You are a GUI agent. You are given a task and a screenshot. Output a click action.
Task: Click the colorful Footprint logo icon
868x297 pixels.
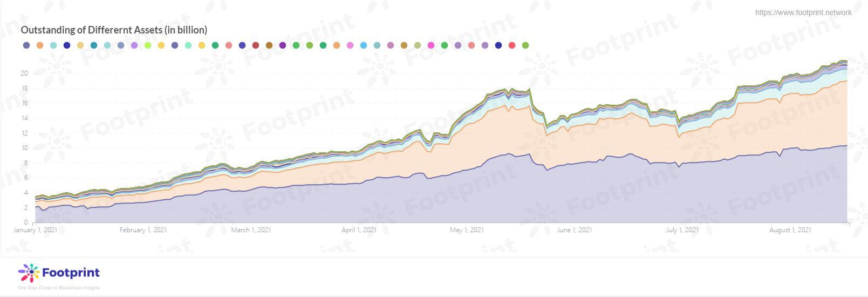point(29,273)
